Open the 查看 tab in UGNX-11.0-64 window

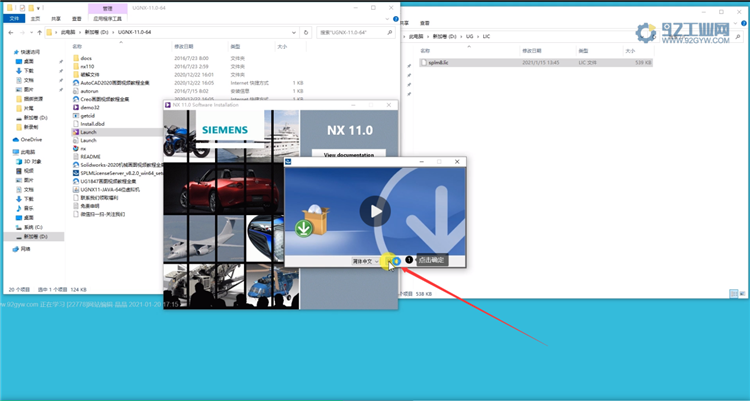click(x=77, y=19)
